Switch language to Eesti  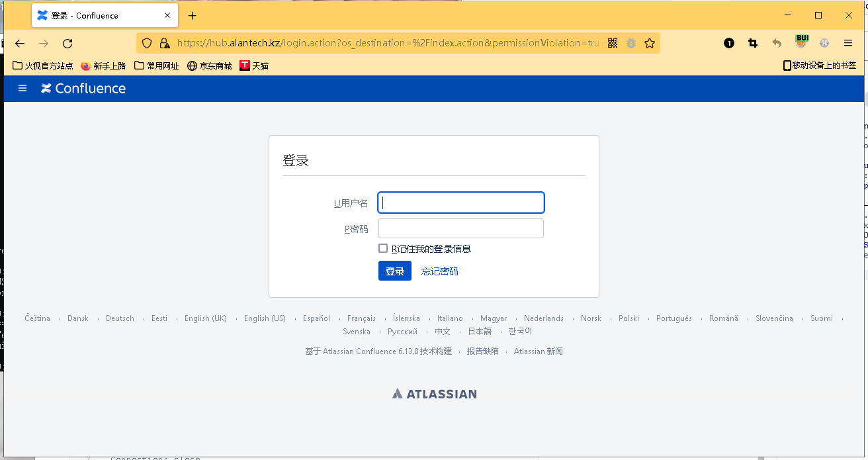click(x=159, y=318)
